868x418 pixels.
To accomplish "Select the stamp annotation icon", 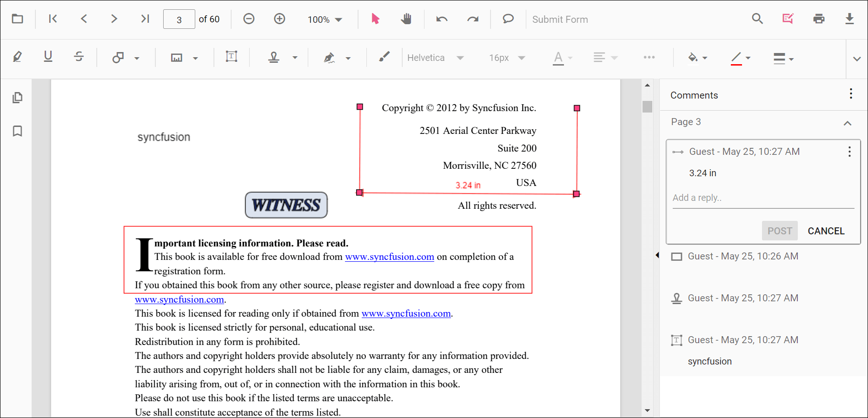I will (274, 57).
